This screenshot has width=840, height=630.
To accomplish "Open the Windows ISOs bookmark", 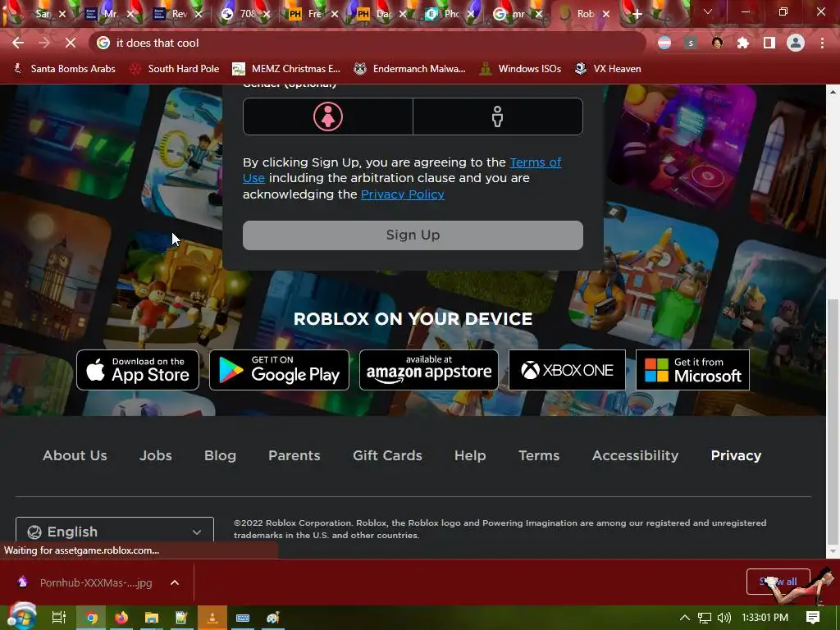I will (520, 69).
